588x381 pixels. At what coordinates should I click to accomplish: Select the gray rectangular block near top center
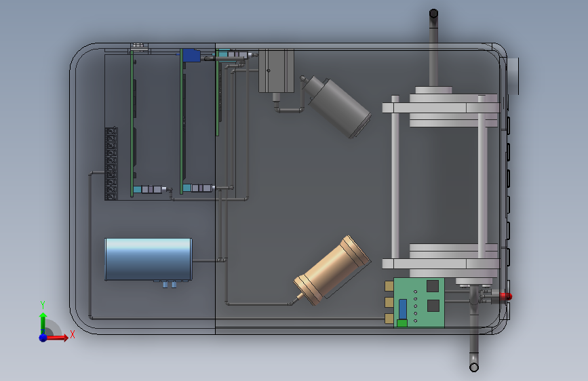click(276, 71)
